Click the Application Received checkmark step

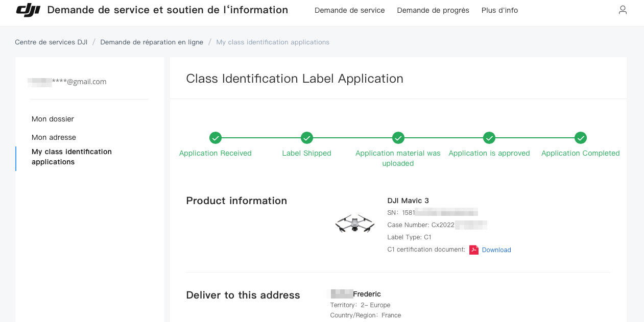click(x=216, y=138)
